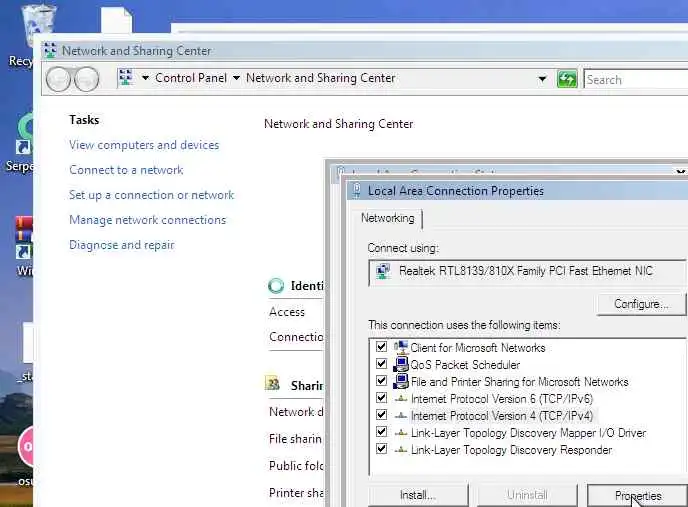Select Internet Protocol Version 4 (TCP/IPv4) item
The width and height of the screenshot is (688, 507).
(x=502, y=415)
